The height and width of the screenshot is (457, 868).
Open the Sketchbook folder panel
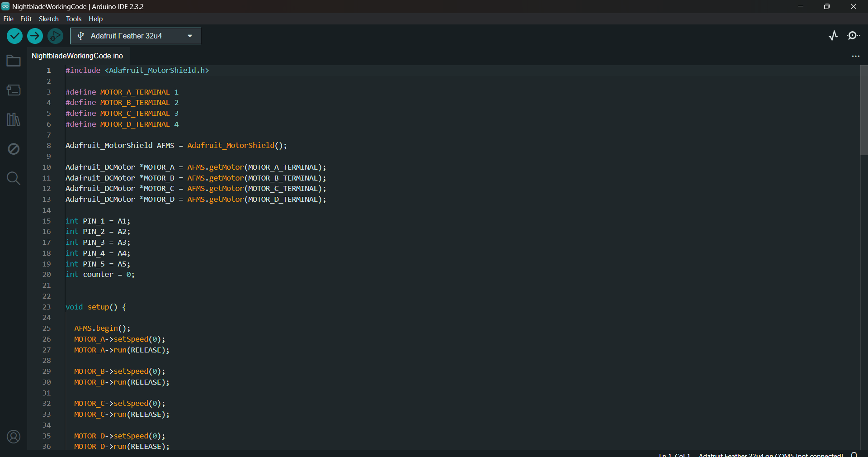coord(14,61)
